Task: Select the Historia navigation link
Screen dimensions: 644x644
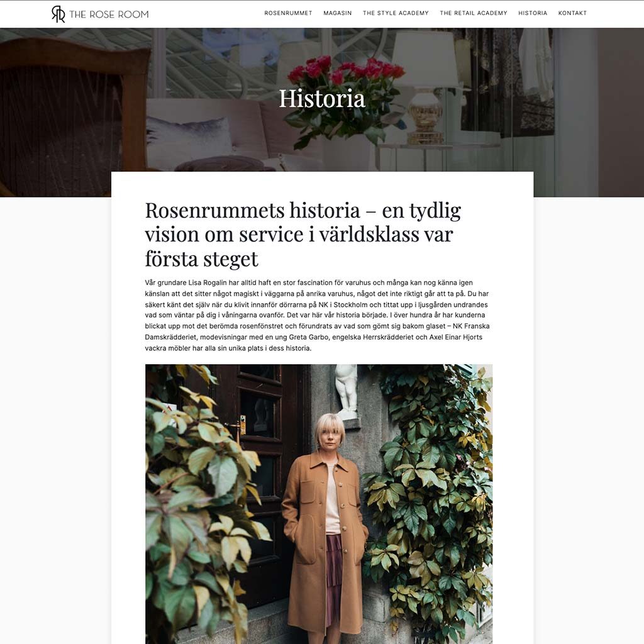Action: pyautogui.click(x=532, y=13)
